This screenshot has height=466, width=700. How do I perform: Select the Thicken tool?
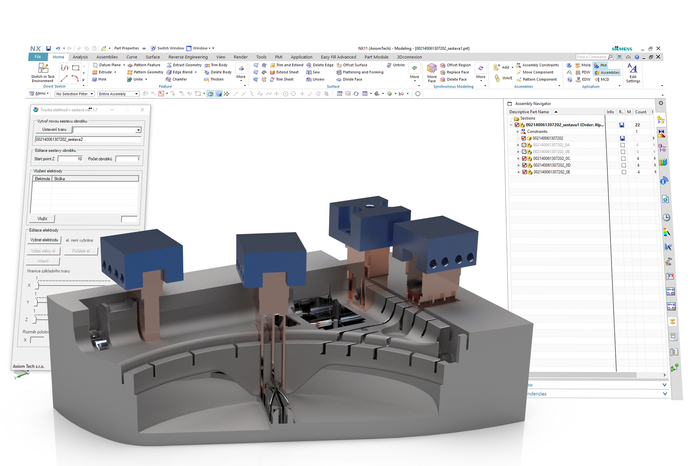click(x=214, y=79)
